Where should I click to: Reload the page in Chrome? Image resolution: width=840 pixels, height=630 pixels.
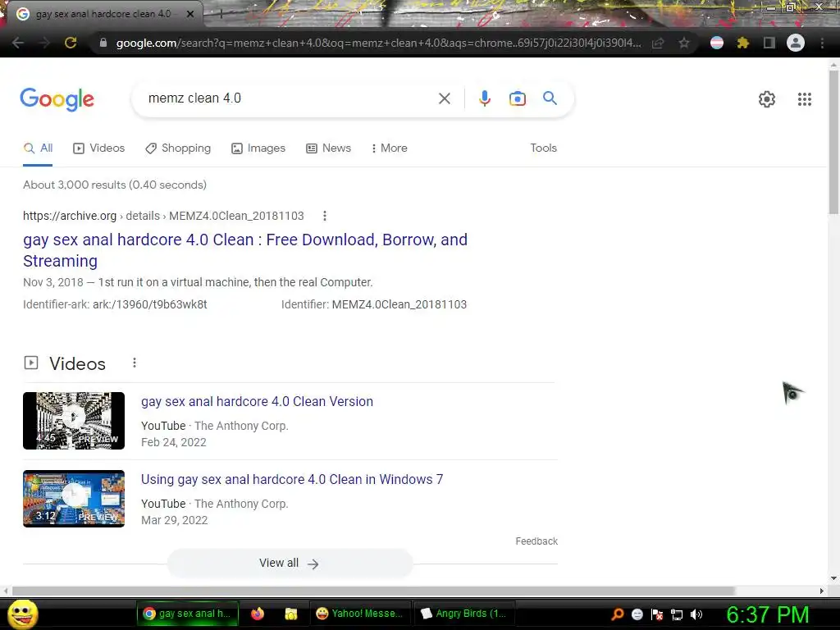point(71,43)
